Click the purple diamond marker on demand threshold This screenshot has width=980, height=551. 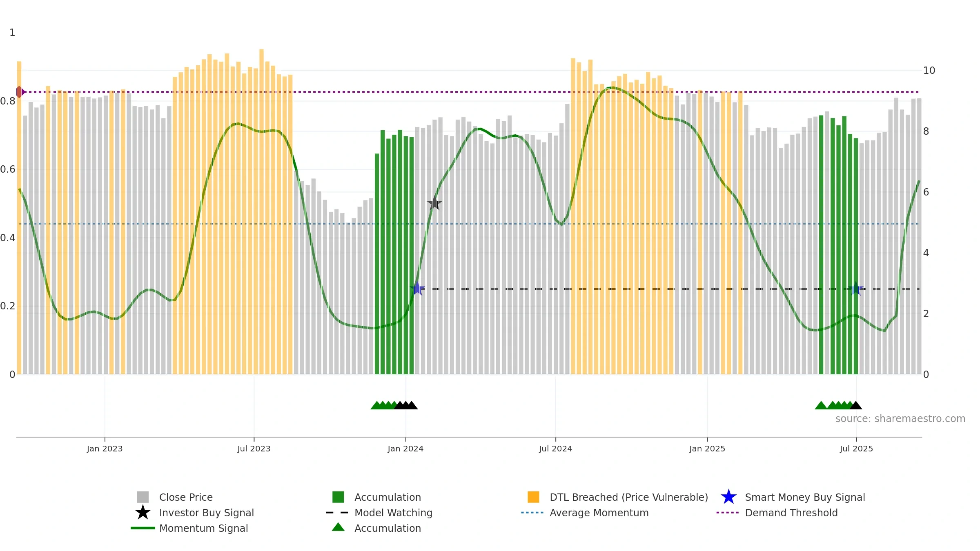[x=20, y=92]
